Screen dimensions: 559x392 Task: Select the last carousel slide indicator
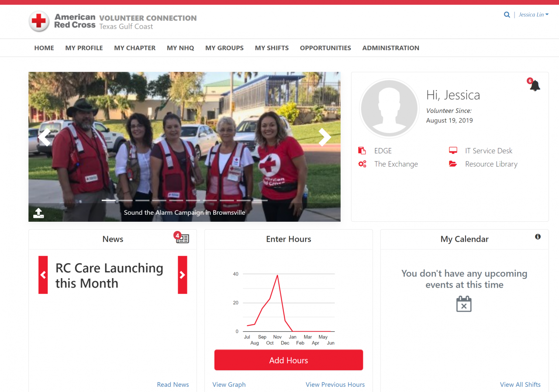coord(260,200)
